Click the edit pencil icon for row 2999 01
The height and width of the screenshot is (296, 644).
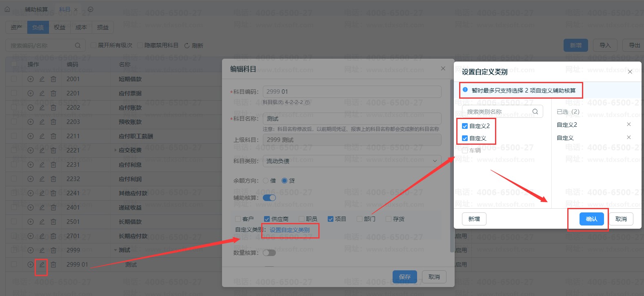pyautogui.click(x=42, y=265)
